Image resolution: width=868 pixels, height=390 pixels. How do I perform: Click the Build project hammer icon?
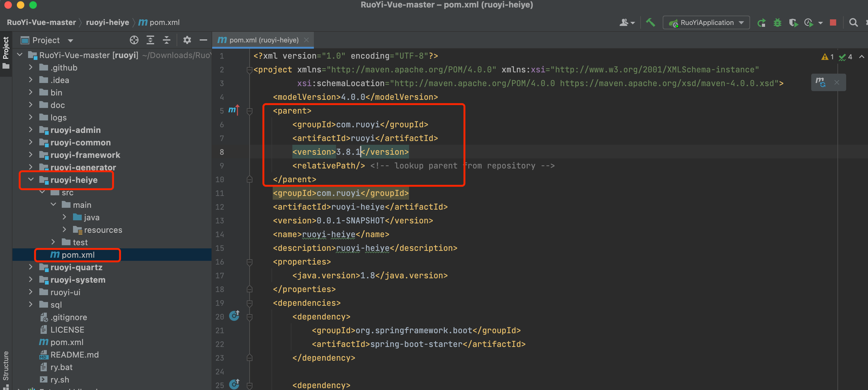point(650,22)
